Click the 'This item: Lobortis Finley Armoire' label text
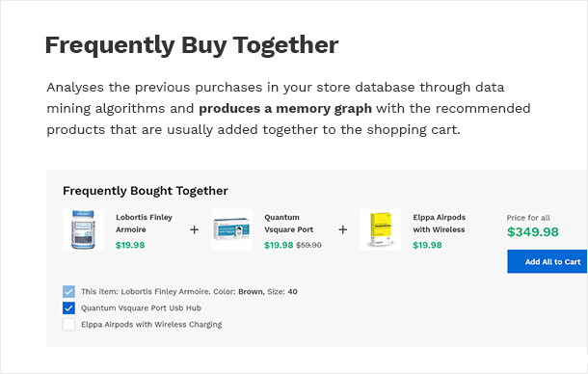 point(189,291)
